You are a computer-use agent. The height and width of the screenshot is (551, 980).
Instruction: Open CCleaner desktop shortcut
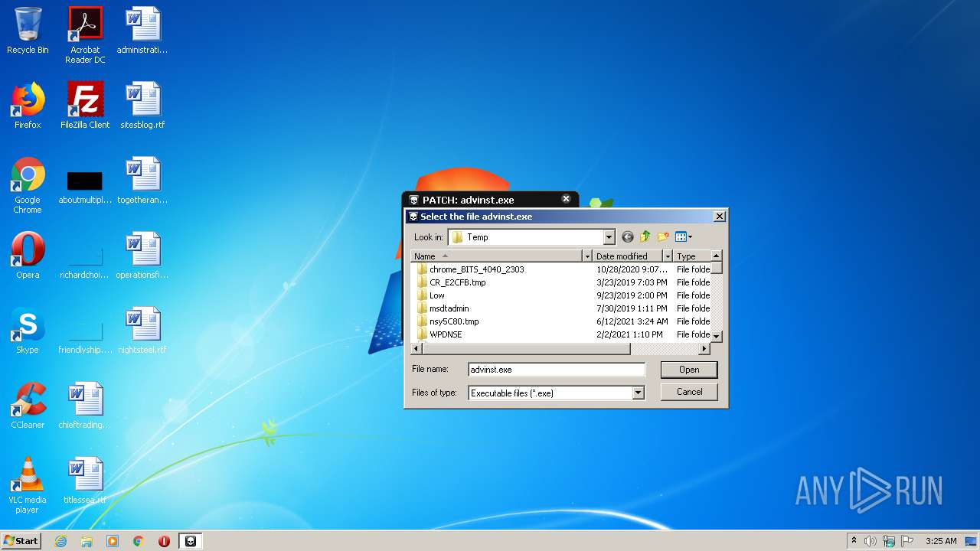coord(28,406)
